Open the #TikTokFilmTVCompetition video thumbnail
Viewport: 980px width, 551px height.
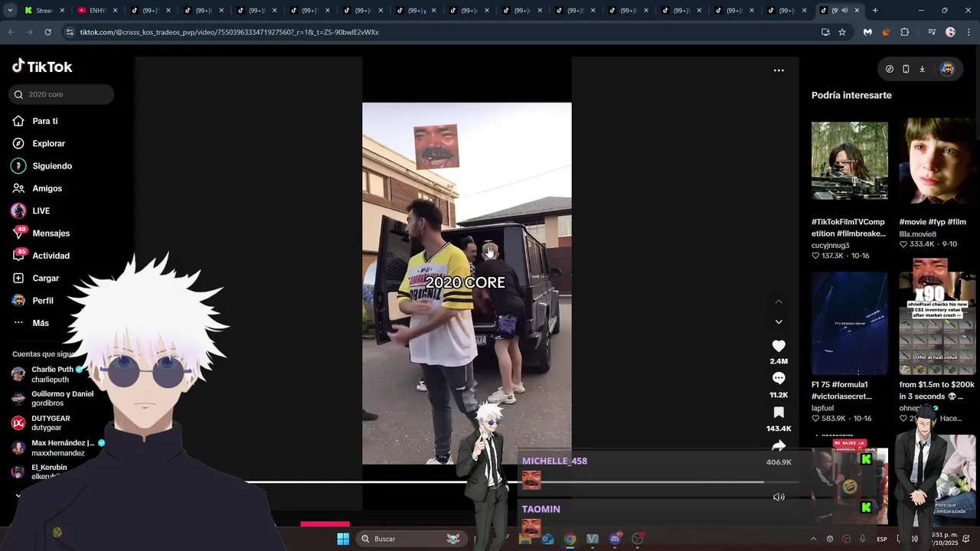pyautogui.click(x=850, y=160)
